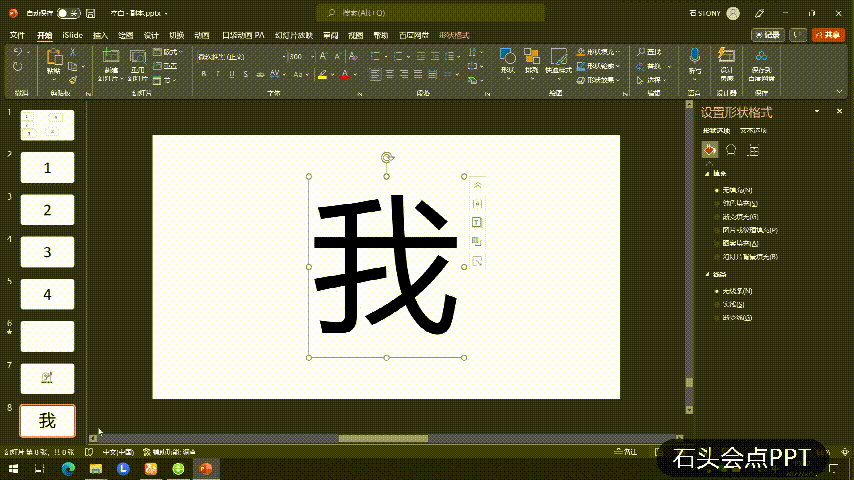The width and height of the screenshot is (854, 480).
Task: Left-align text in the paragraph group
Action: point(376,74)
